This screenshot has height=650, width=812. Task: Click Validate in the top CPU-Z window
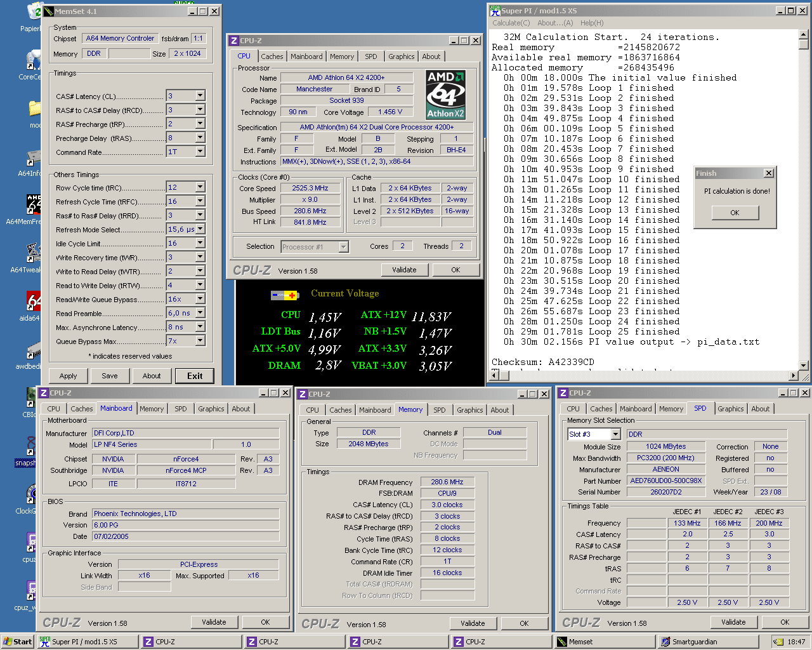(404, 270)
